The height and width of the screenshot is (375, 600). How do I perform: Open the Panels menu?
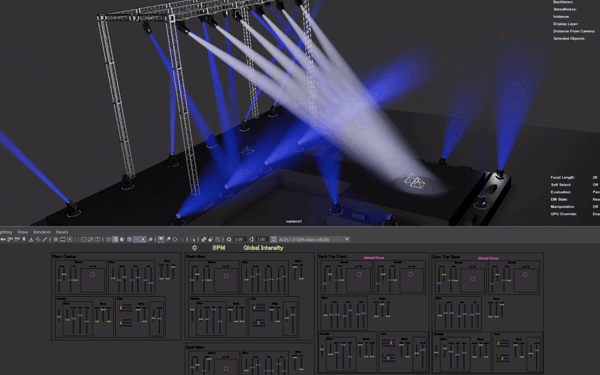point(62,232)
